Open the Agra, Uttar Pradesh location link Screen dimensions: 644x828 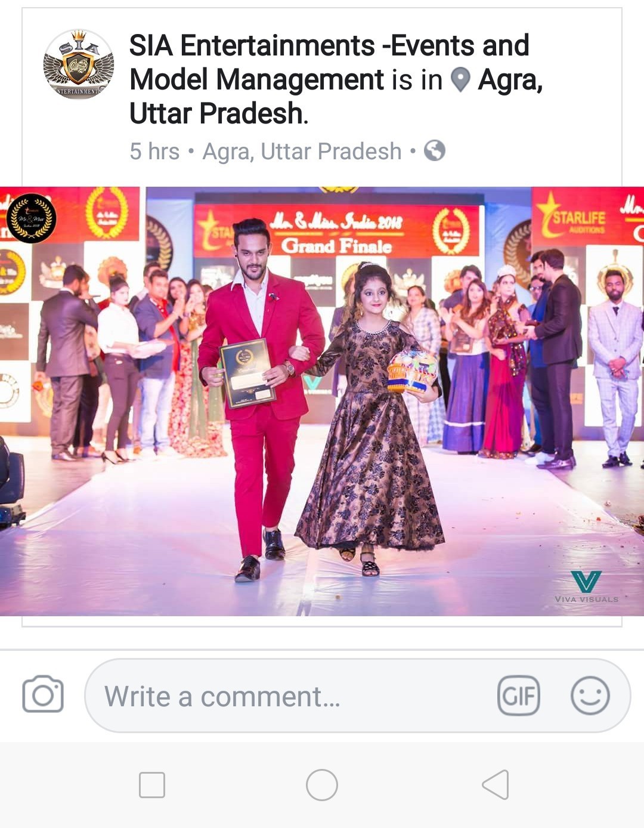tap(336, 97)
